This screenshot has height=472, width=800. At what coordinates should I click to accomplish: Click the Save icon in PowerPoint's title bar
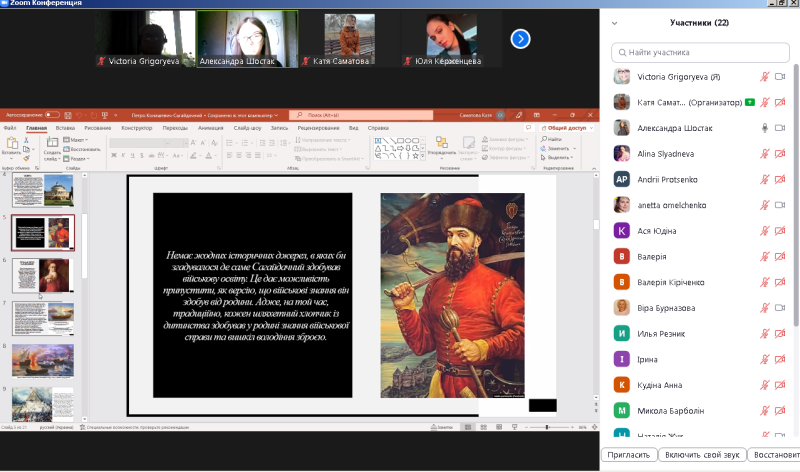pos(68,115)
